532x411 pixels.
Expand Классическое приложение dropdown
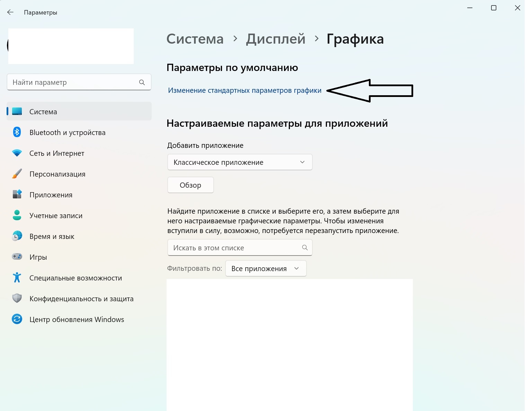(x=240, y=162)
